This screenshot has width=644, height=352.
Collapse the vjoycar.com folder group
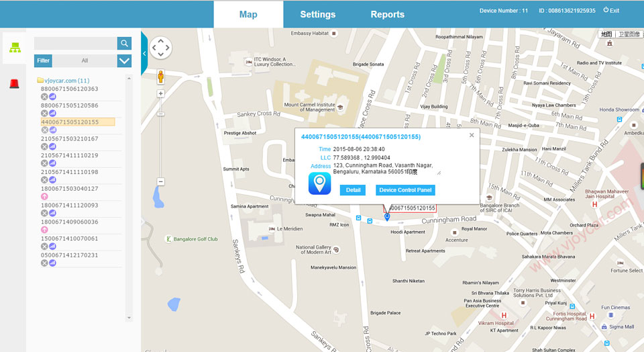coord(40,81)
